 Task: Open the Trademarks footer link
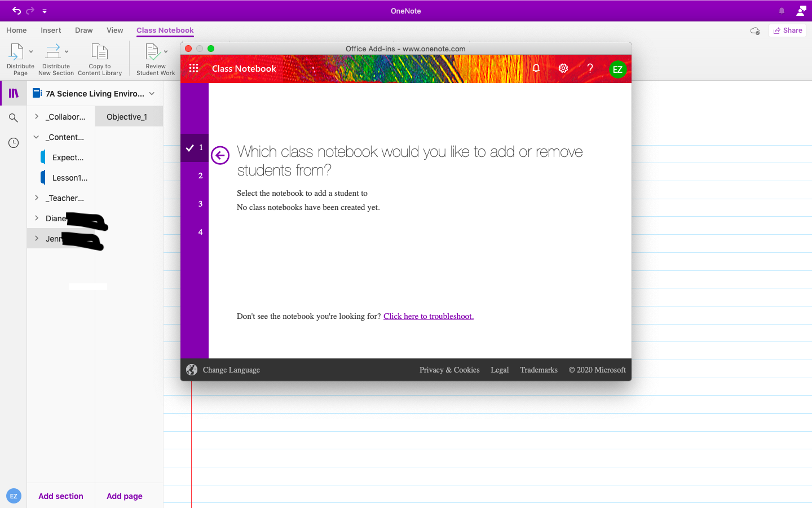coord(539,370)
